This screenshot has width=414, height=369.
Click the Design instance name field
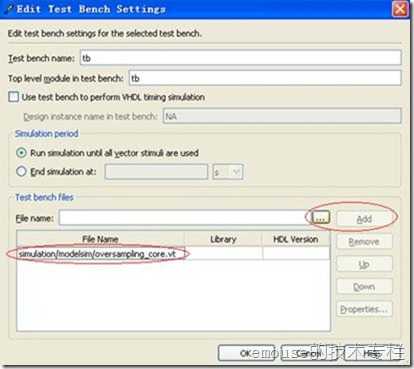tap(282, 116)
